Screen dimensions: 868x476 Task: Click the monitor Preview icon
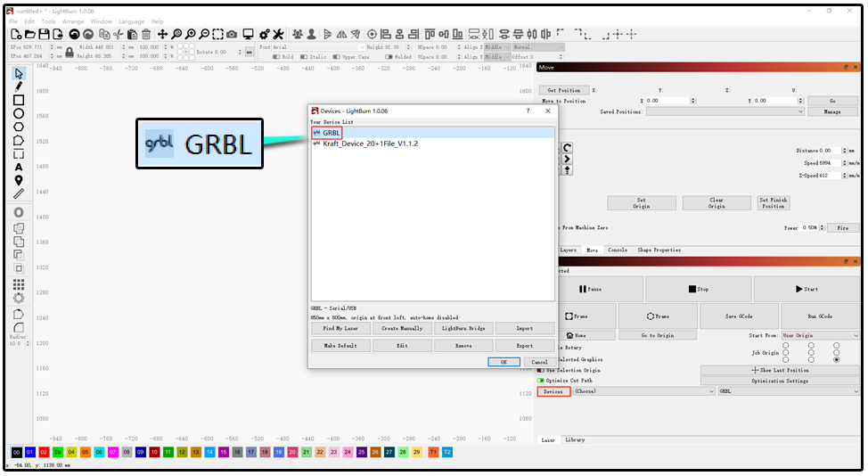(248, 34)
